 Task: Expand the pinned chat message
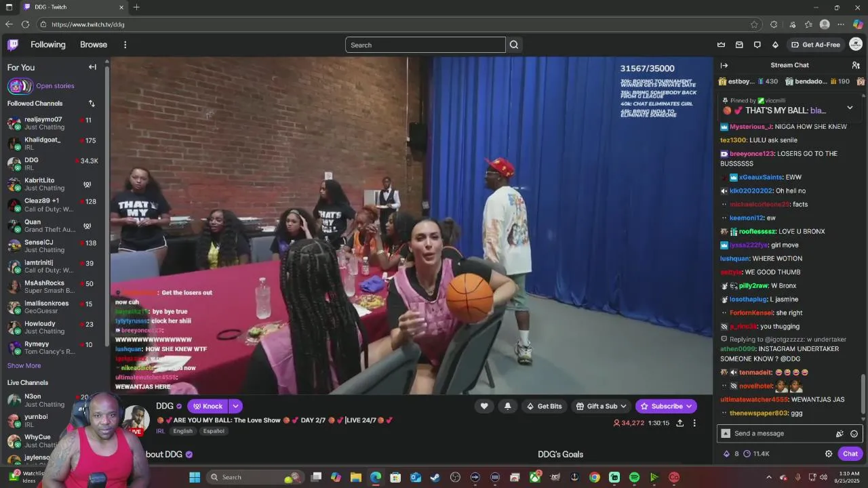[x=850, y=108]
